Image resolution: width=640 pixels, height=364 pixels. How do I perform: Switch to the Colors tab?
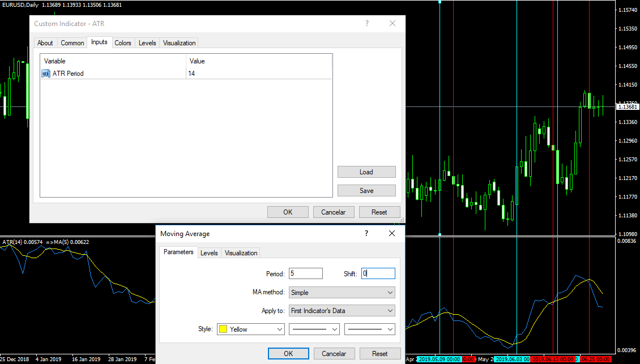pyautogui.click(x=123, y=43)
